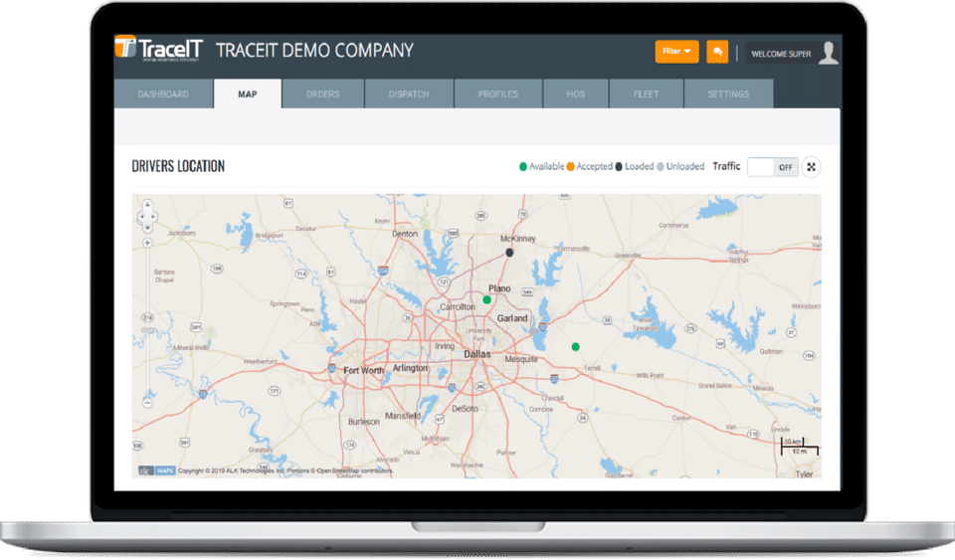
Task: Click the DRIVERS LOCATION heading
Action: point(178,166)
